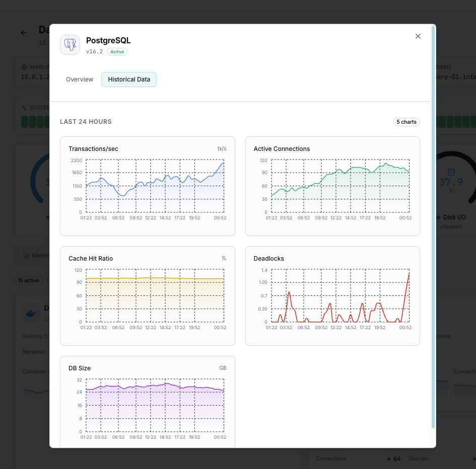Viewport: 476px width, 469px height.
Task: Switch to the Overview tab
Action: click(79, 79)
